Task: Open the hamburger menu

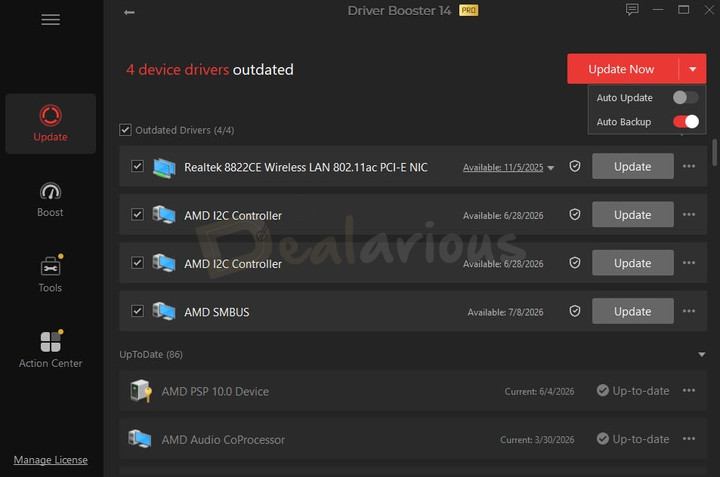Action: point(51,20)
